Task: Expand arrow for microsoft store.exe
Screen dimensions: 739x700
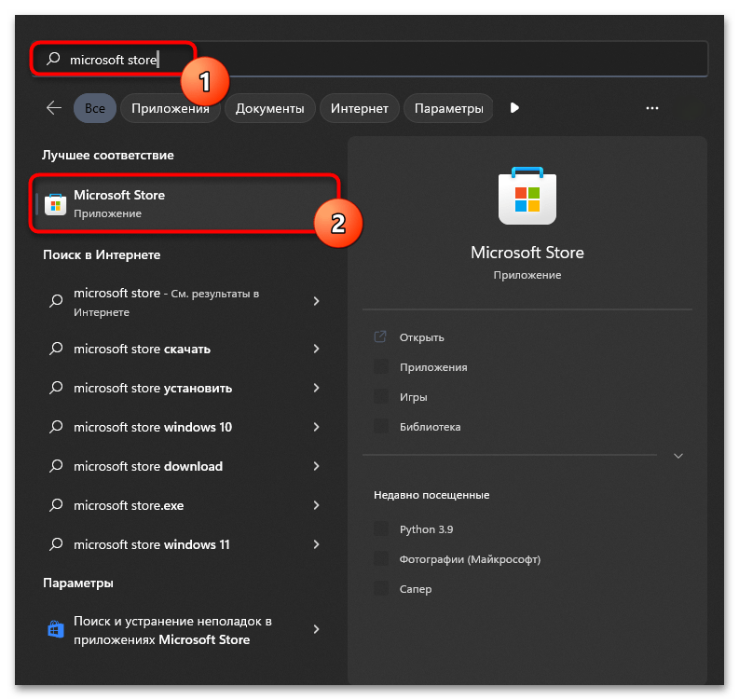Action: click(x=316, y=505)
